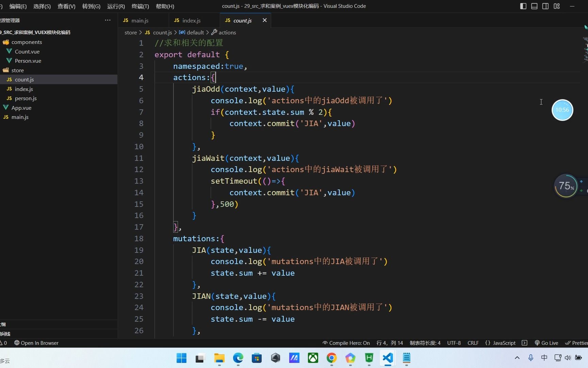Click volume speaker icon in tray
Image resolution: width=588 pixels, height=368 pixels.
(x=568, y=357)
